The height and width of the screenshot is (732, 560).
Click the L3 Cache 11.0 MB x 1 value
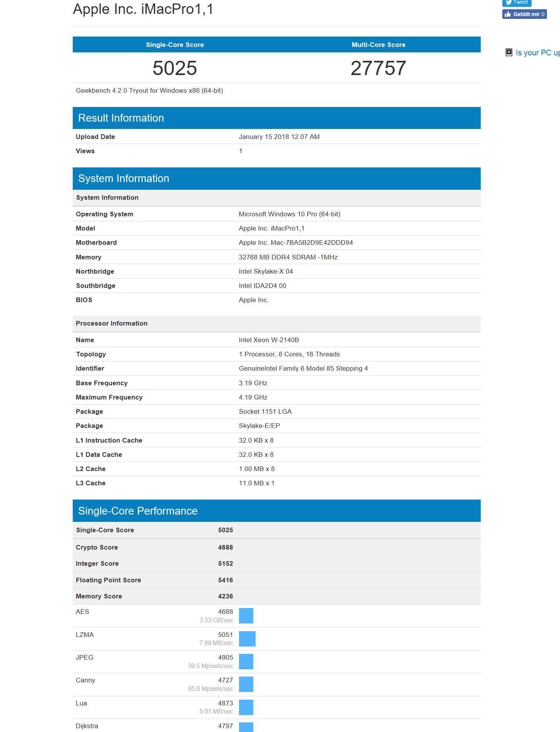[257, 483]
